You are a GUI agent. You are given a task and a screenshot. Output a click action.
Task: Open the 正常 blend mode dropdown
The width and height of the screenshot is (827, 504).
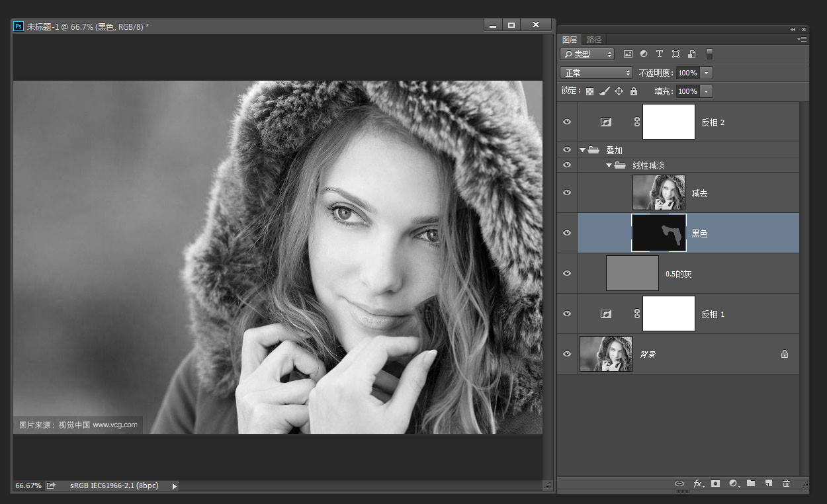click(x=596, y=73)
